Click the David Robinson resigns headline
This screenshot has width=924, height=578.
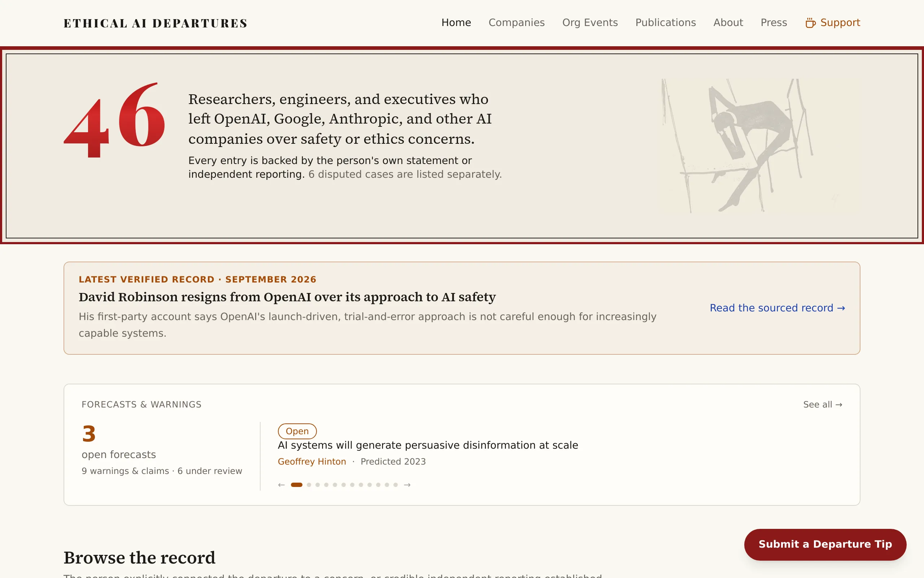(x=287, y=297)
